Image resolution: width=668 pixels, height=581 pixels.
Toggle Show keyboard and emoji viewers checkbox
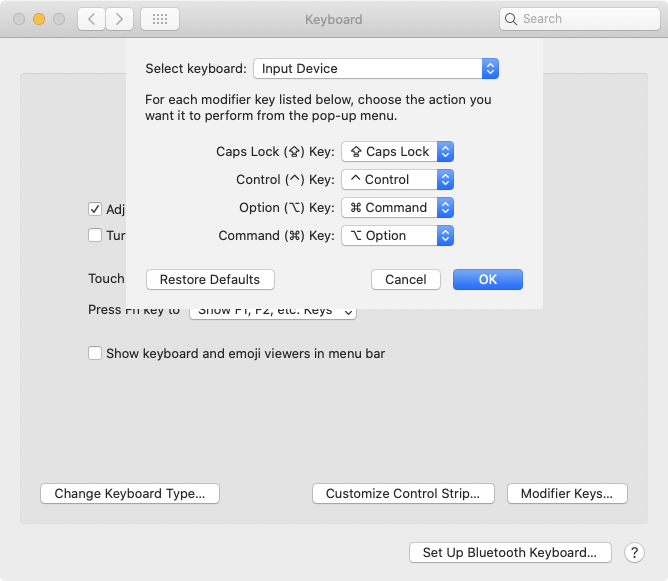coord(96,353)
